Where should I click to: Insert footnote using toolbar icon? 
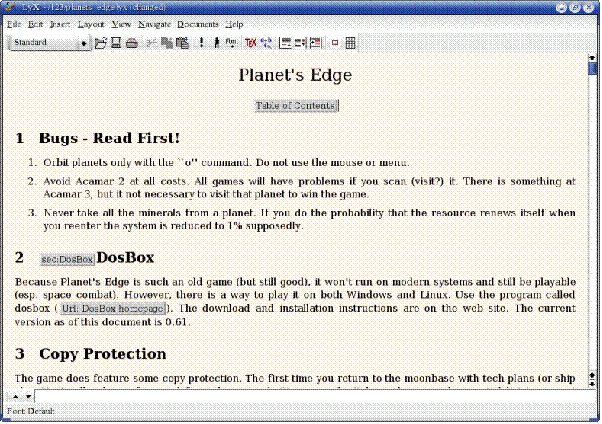point(285,43)
